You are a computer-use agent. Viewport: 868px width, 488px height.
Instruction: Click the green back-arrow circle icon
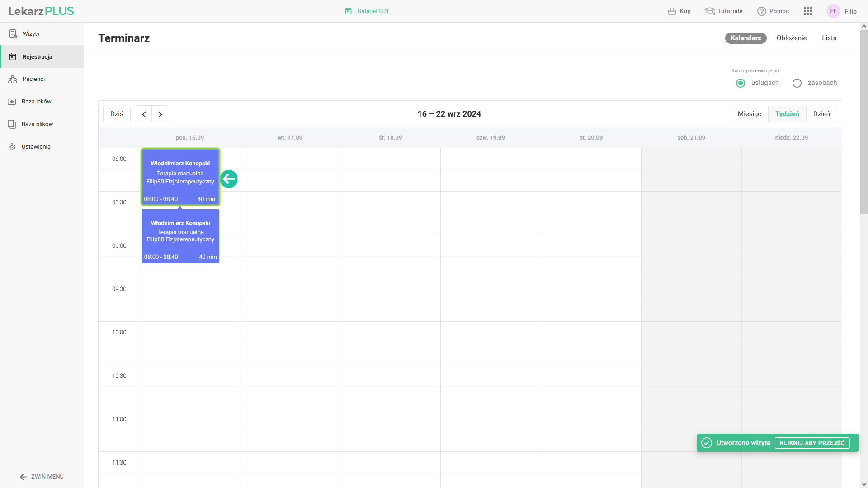[x=229, y=179]
